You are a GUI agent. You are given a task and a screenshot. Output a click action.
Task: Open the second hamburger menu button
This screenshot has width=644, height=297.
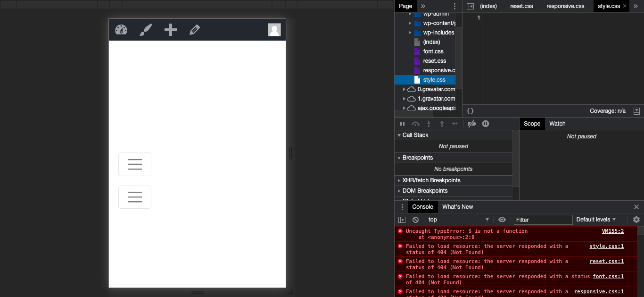pyautogui.click(x=135, y=197)
